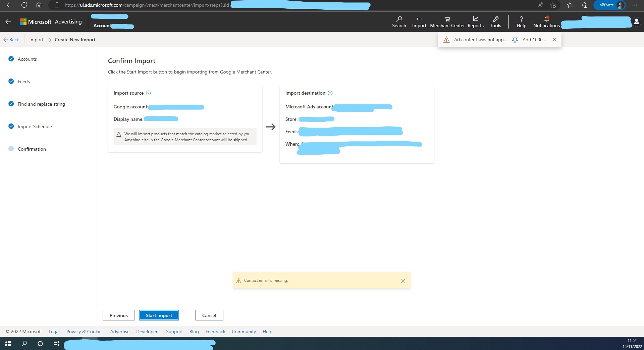Cancel the import
Viewport: 644px width, 350px height.
tap(209, 315)
